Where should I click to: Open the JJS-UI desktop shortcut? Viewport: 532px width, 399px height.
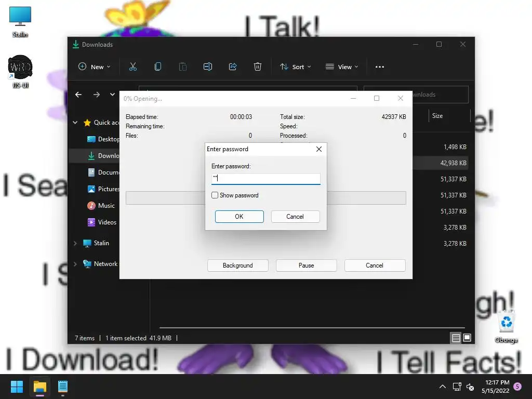[20, 72]
